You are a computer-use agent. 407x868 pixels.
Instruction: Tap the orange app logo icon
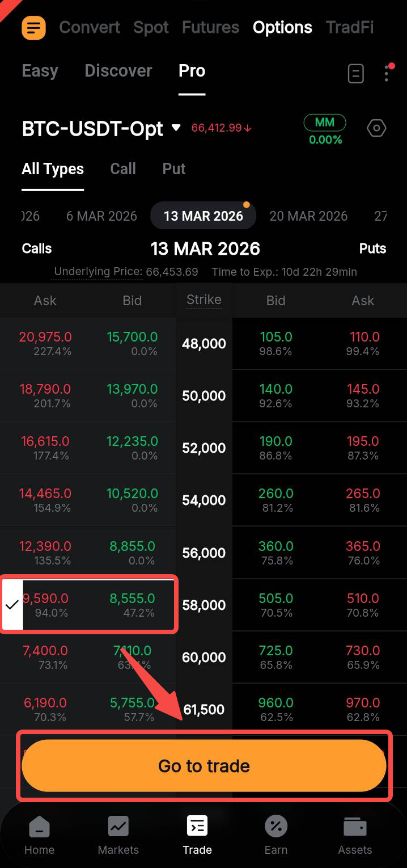[33, 27]
